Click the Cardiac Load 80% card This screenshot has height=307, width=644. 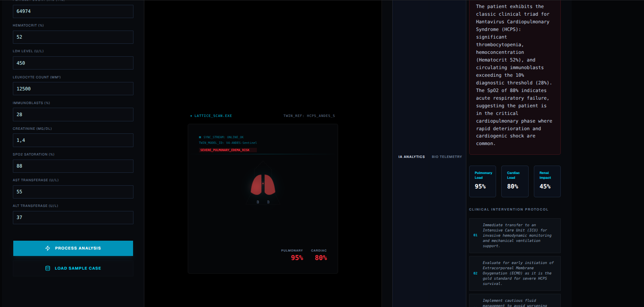[515, 181]
